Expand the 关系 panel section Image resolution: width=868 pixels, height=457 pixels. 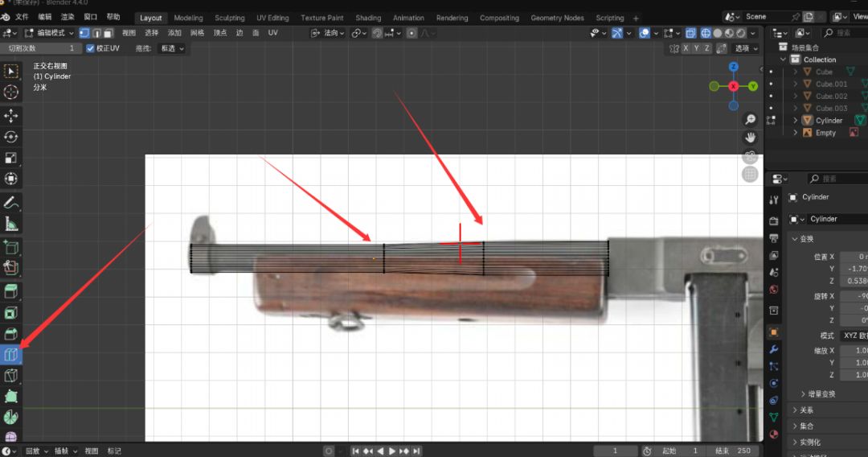coord(806,410)
